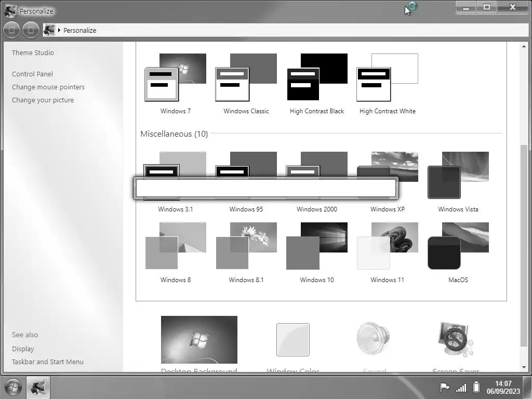
Task: Click the Personalize taskbar button
Action: pyautogui.click(x=38, y=387)
